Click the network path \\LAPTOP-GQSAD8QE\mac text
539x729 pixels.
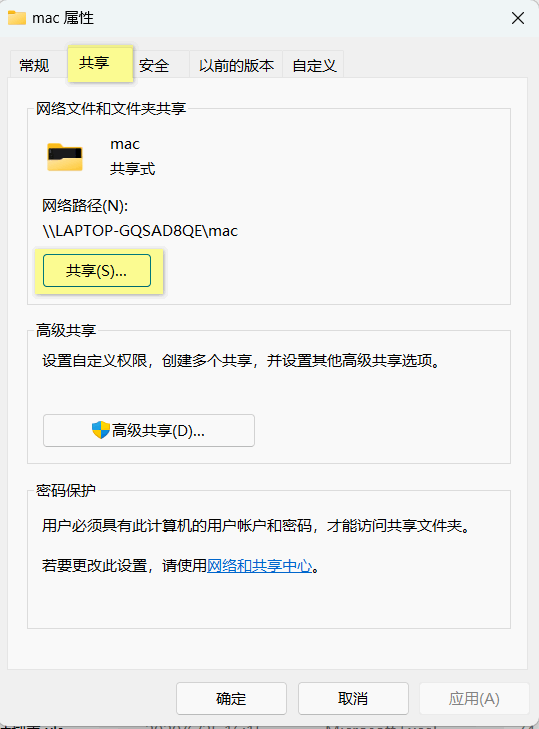point(140,231)
